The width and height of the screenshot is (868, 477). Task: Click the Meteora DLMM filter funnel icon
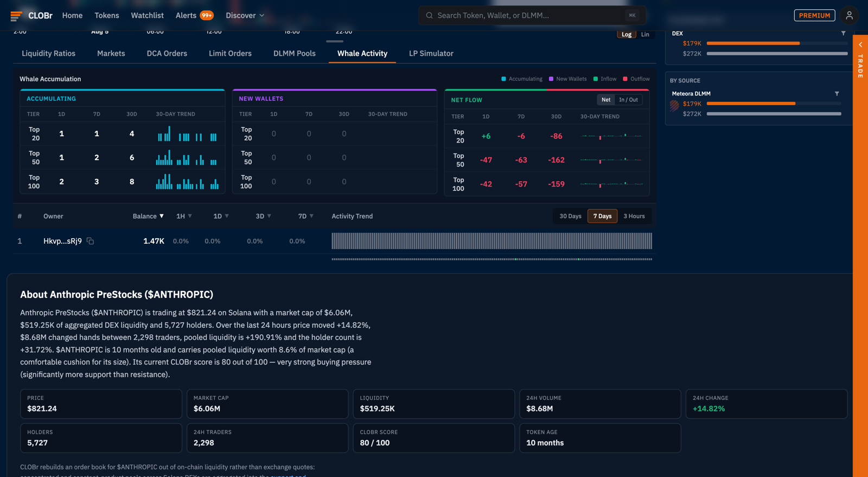click(x=837, y=93)
